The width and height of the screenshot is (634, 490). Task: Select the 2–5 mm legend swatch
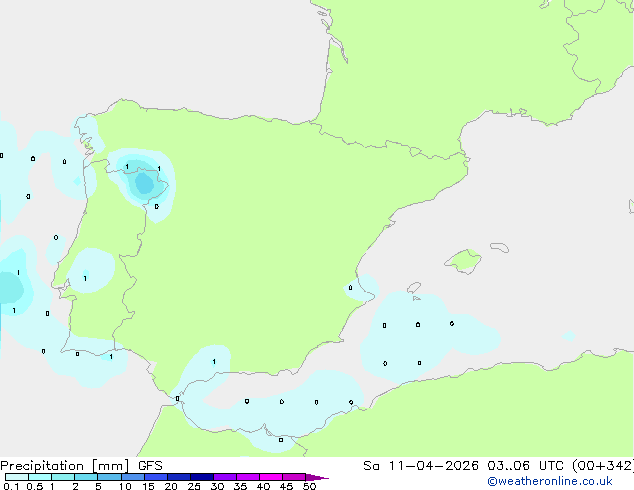pos(86,477)
